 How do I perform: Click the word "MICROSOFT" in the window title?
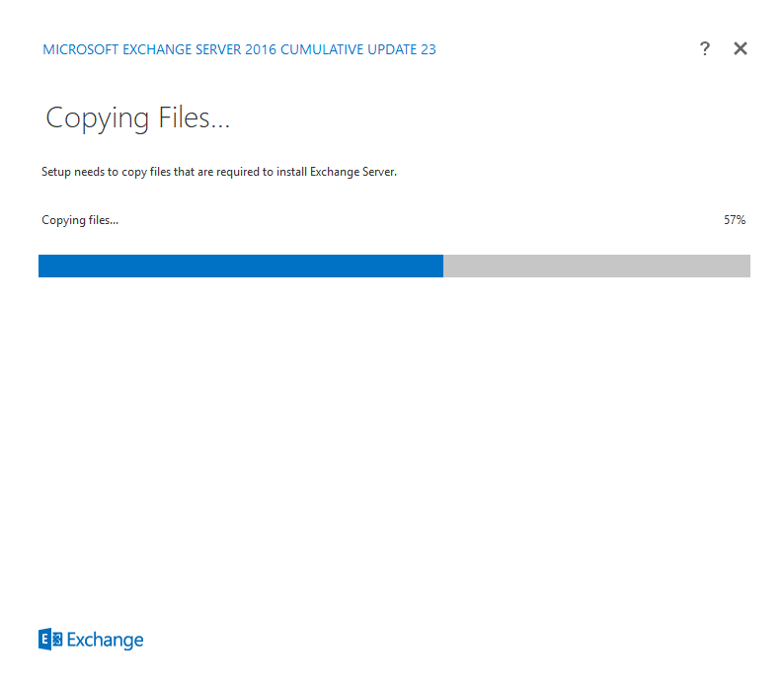click(81, 49)
